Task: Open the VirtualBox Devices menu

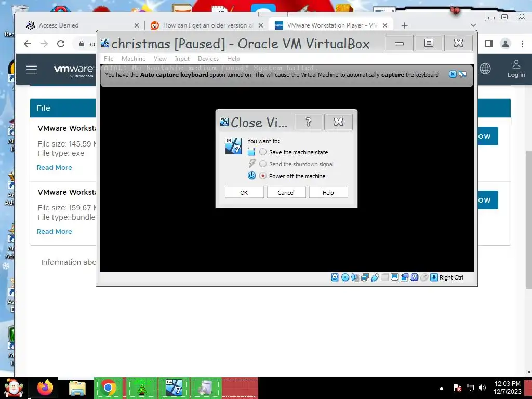Action: (208, 59)
